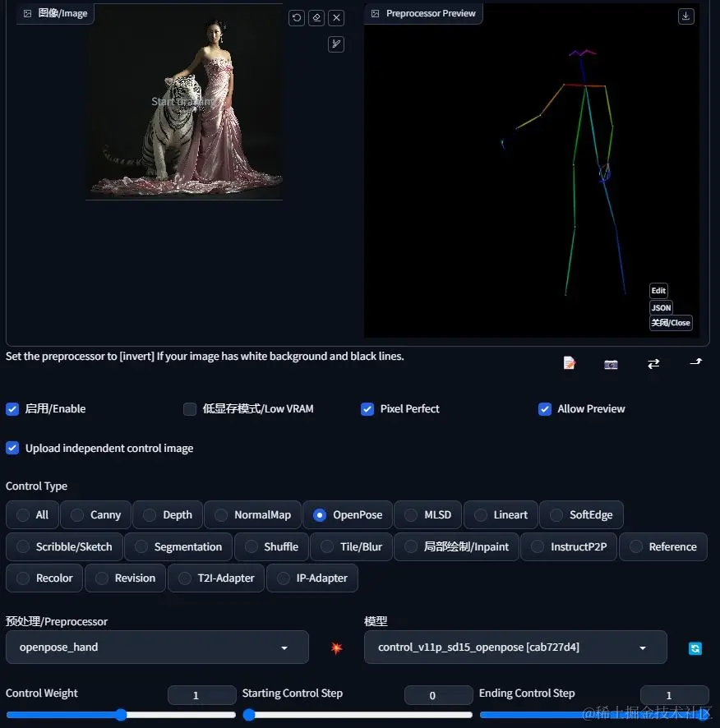The width and height of the screenshot is (720, 728).
Task: Toggle Pixel Perfect checkbox
Action: click(x=367, y=409)
